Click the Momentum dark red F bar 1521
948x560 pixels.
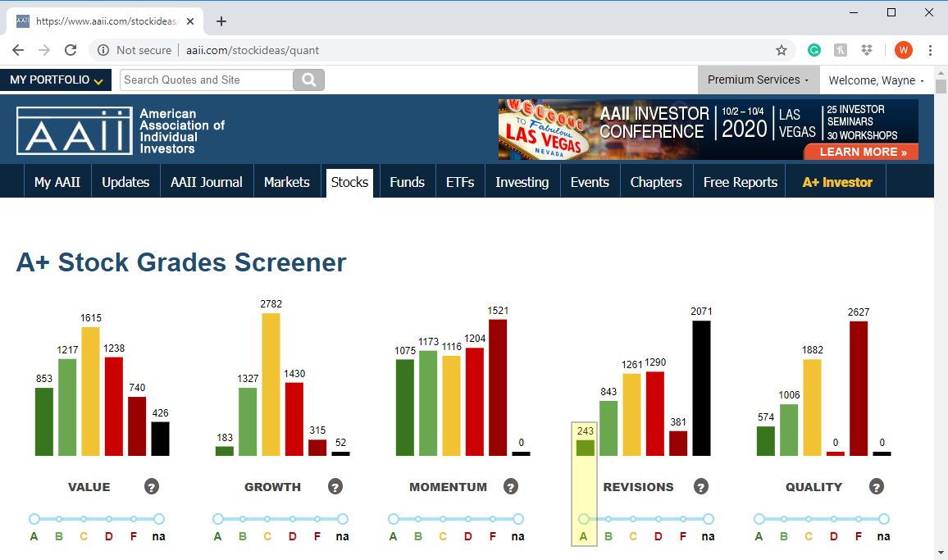coord(498,388)
